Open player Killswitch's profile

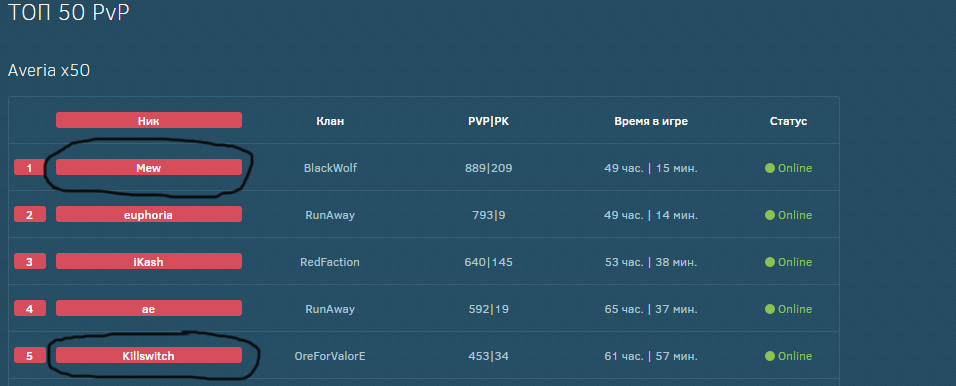pyautogui.click(x=149, y=356)
